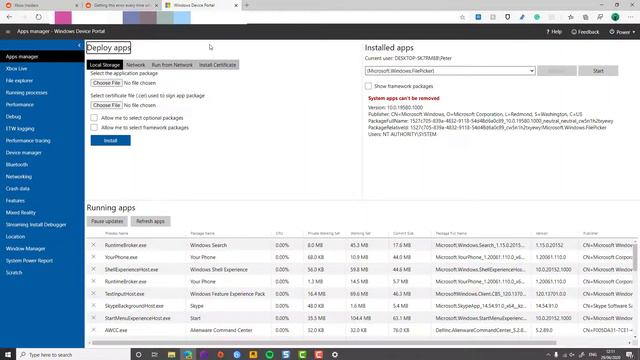Viewport: 640px width, 360px height.
Task: Open File Explorer from the taskbar
Action: [x=171, y=354]
